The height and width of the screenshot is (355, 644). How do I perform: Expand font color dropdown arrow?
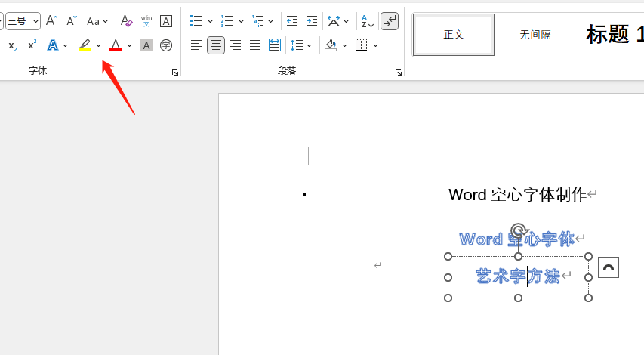[x=129, y=45]
